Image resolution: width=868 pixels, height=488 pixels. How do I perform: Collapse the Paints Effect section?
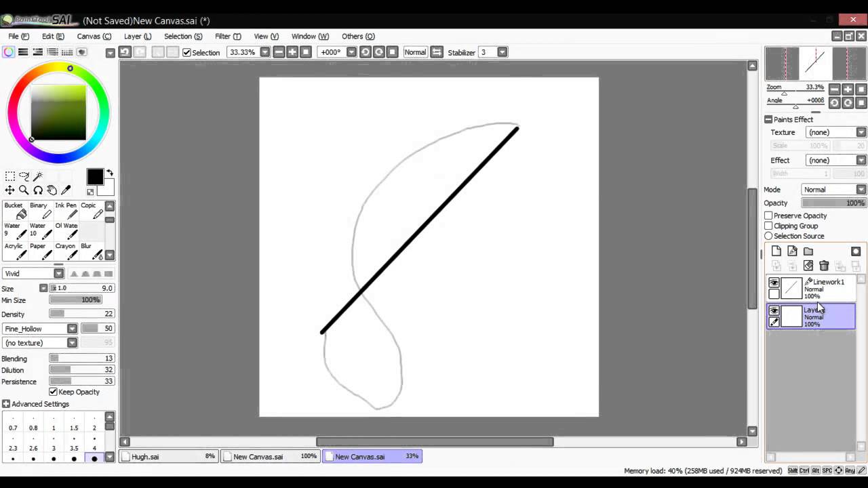tap(768, 119)
